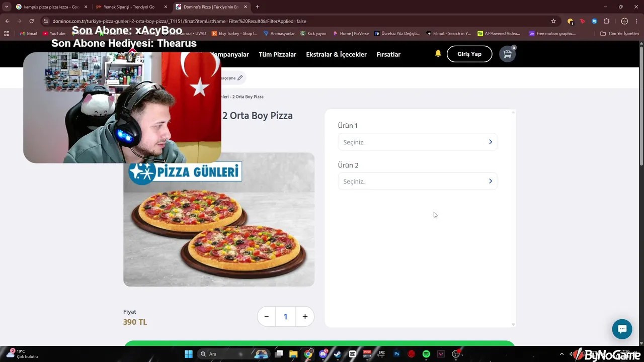Image resolution: width=644 pixels, height=362 pixels.
Task: Show hidden system tray icons
Action: (562, 354)
